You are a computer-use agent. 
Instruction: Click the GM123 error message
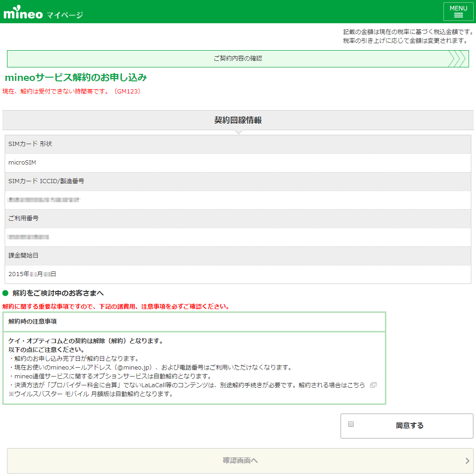pyautogui.click(x=72, y=92)
